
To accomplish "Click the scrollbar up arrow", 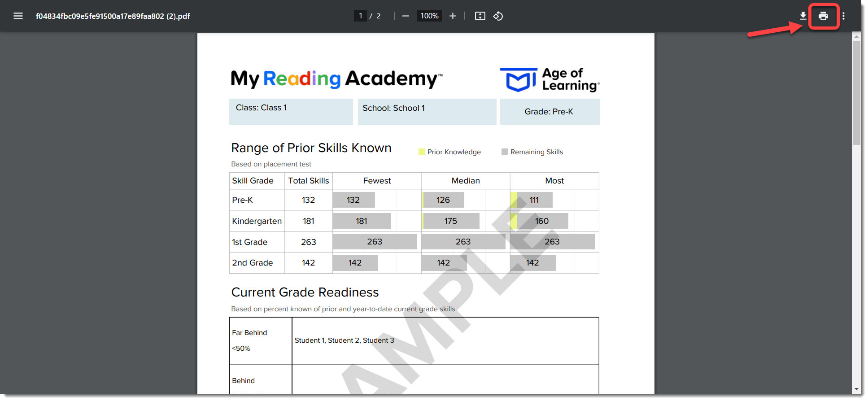I will pyautogui.click(x=856, y=36).
